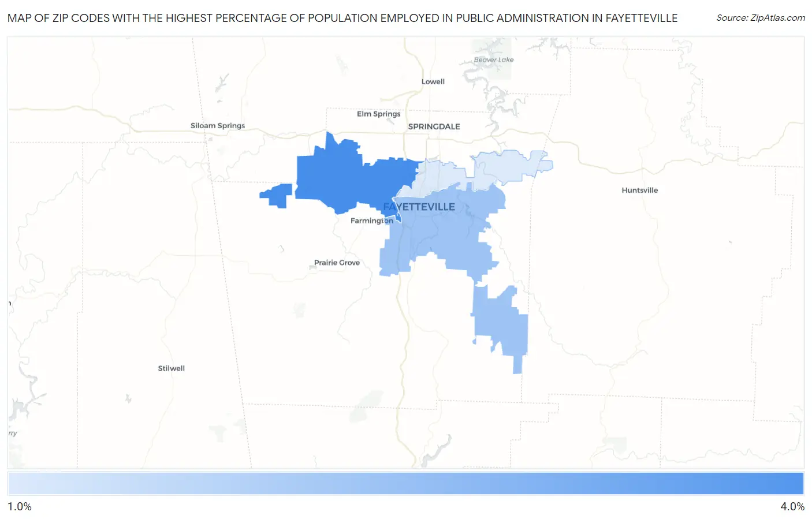Click the legend gradient bar's dark blue end

[x=791, y=483]
